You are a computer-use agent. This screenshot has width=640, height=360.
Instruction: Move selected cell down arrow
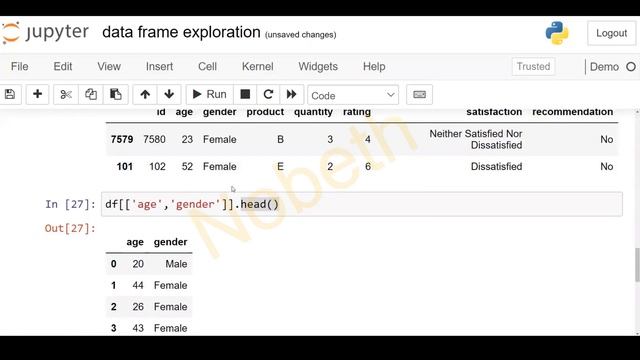pos(169,95)
